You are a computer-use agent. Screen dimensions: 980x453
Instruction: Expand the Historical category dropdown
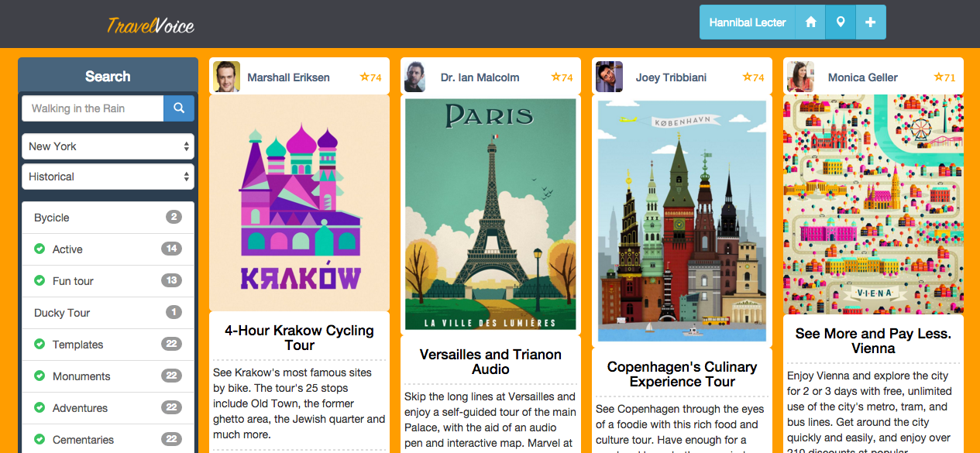pyautogui.click(x=108, y=177)
